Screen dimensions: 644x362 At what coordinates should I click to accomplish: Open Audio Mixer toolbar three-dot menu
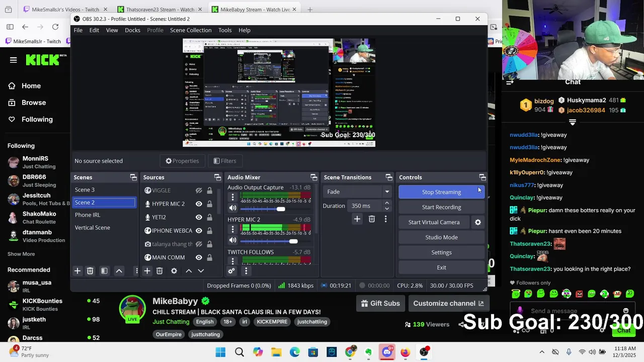coord(246,271)
